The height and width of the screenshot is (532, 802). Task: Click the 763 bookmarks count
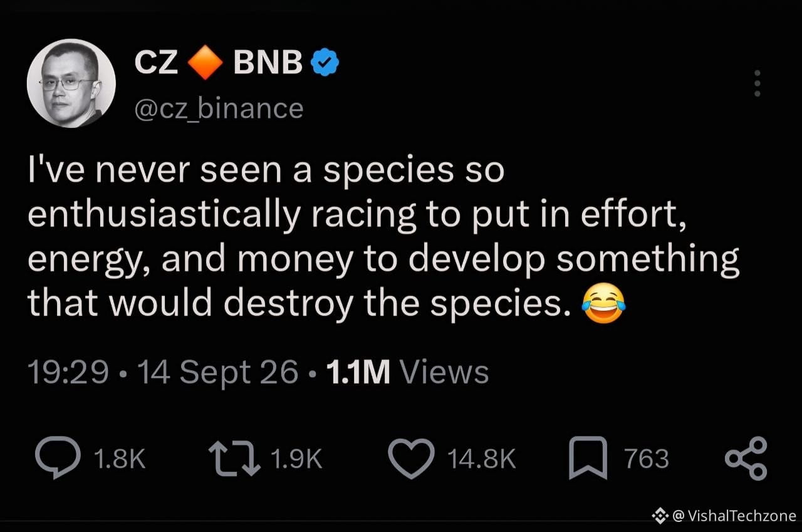pyautogui.click(x=647, y=459)
